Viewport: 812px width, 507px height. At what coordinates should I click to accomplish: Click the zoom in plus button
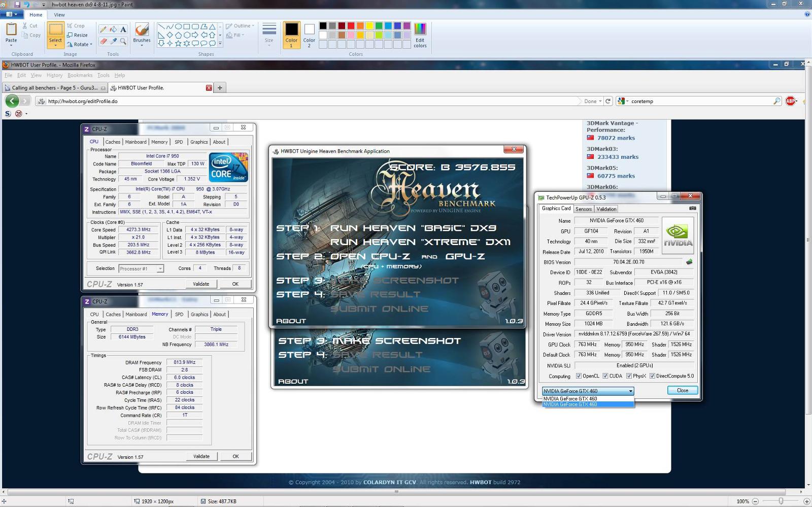click(x=807, y=501)
